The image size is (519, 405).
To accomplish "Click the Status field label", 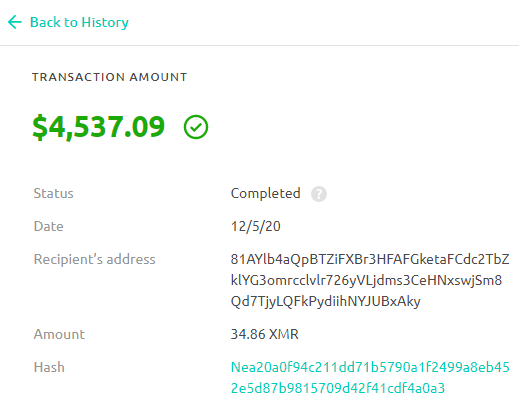I will tap(53, 193).
